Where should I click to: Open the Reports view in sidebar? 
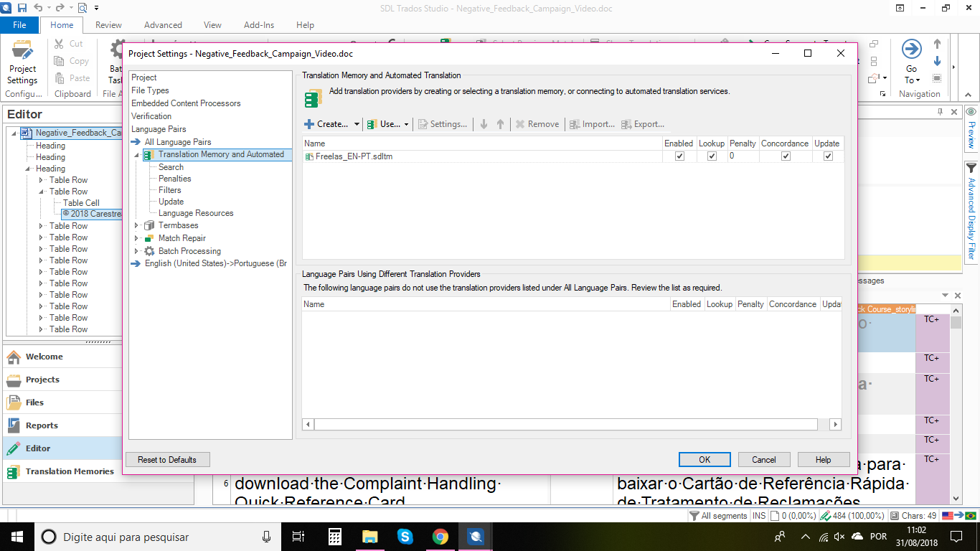[x=62, y=425]
